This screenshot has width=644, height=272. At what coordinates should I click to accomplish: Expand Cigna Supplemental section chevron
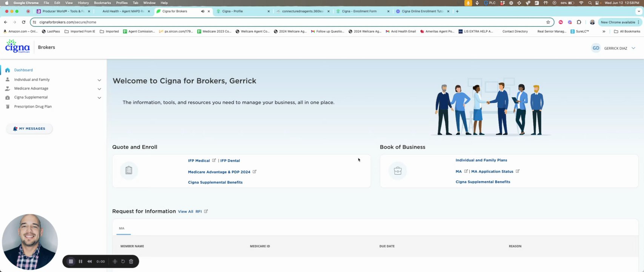click(99, 97)
